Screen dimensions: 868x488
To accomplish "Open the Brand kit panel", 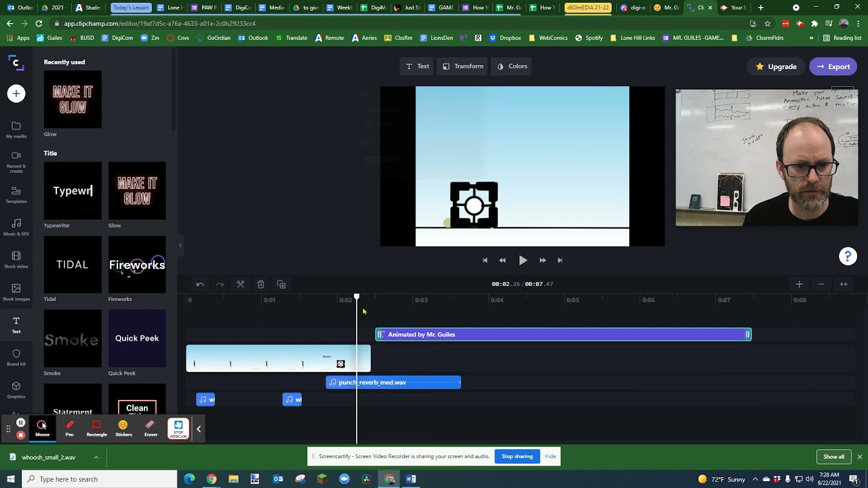I will pyautogui.click(x=16, y=358).
